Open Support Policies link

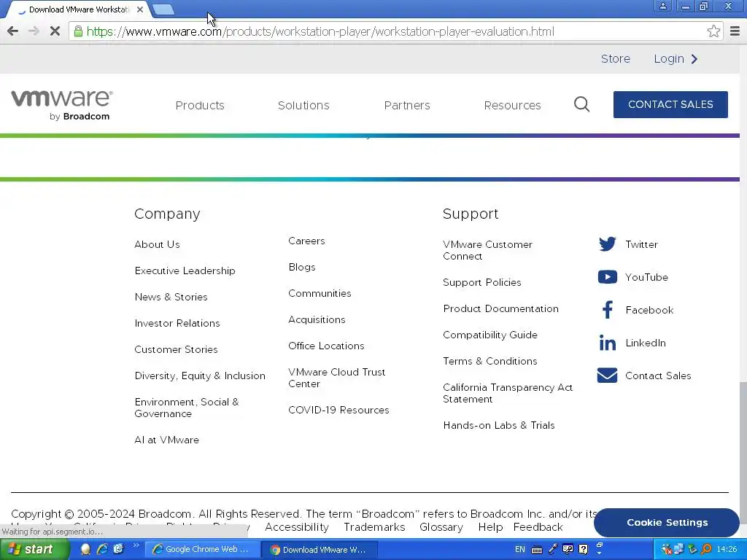pyautogui.click(x=481, y=282)
